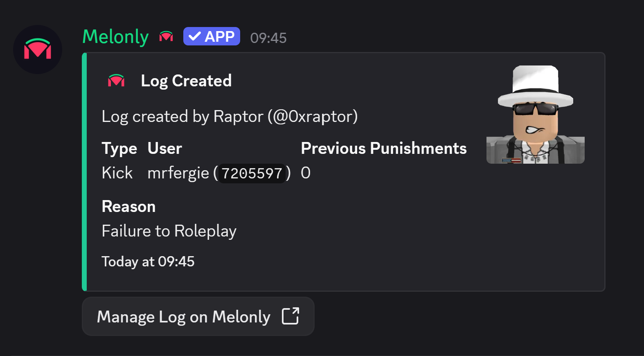Click the Today at 09:45 footer timestamp

tap(148, 261)
